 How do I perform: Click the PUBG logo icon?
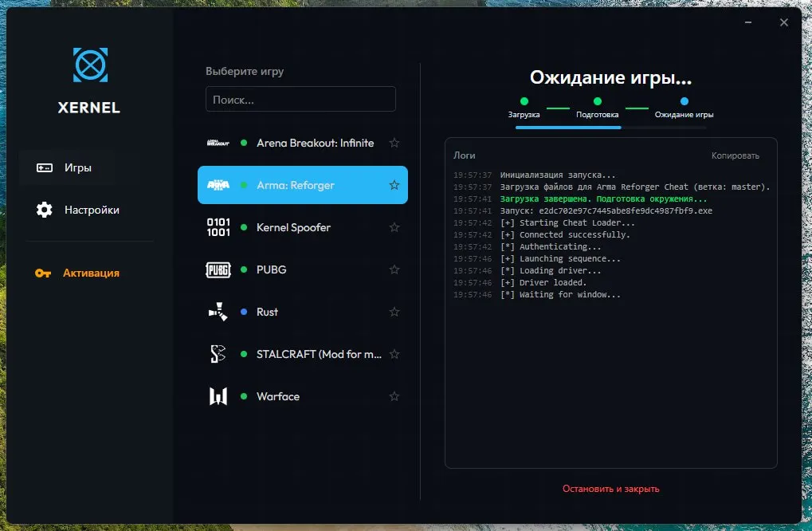coord(218,270)
